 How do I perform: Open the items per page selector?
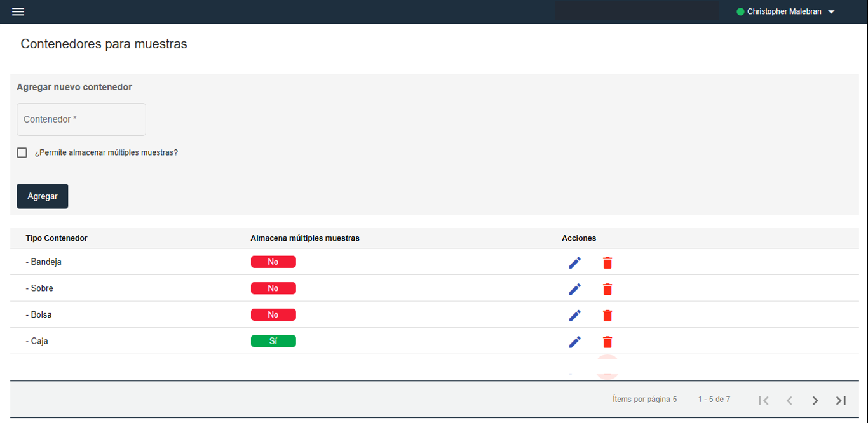(674, 399)
